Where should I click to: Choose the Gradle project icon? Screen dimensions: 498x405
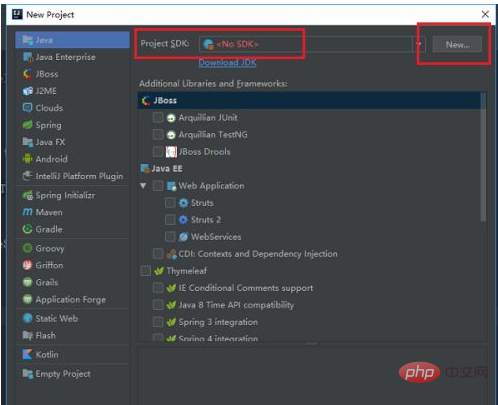(x=27, y=229)
